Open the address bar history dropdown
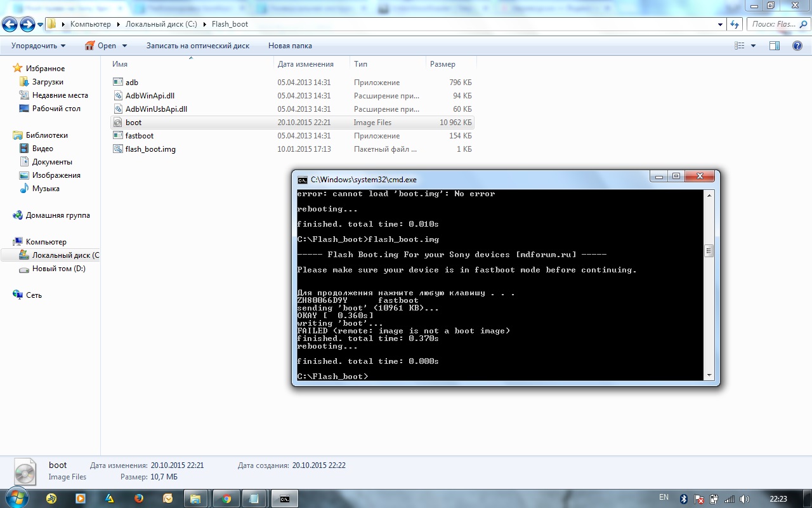Image resolution: width=812 pixels, height=508 pixels. (x=720, y=24)
